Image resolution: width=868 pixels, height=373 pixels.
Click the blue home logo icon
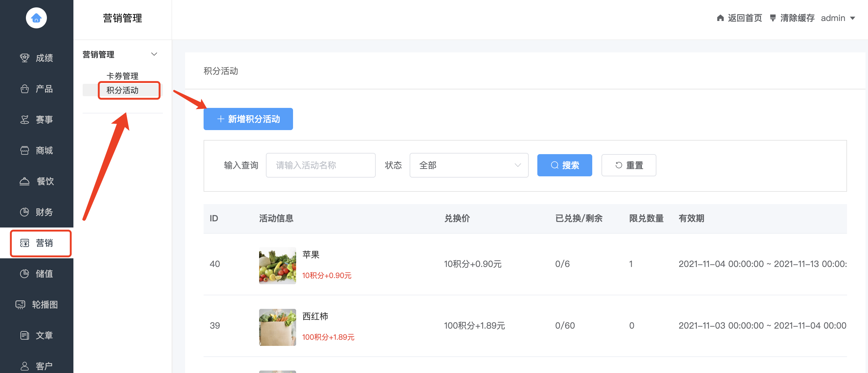pos(36,18)
